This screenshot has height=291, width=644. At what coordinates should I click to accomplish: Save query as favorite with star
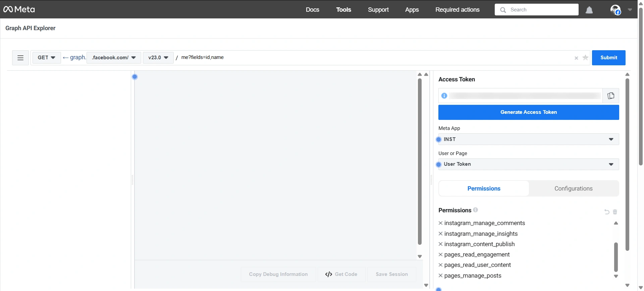[x=585, y=58]
